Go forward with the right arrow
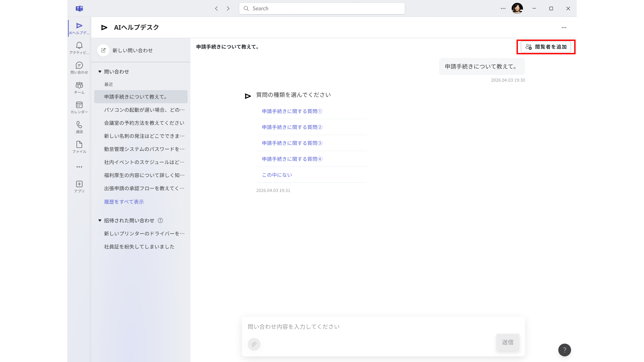Viewport: 644px width, 362px height. coord(228,8)
